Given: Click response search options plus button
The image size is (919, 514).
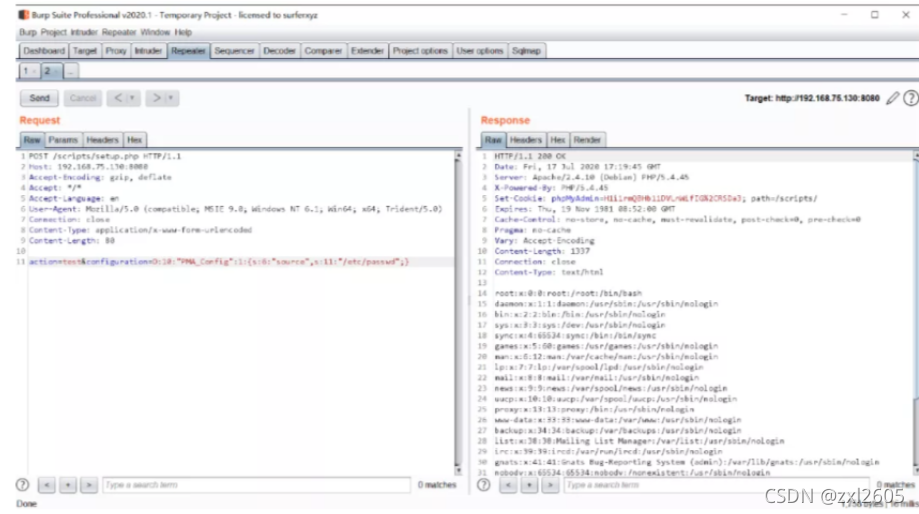Looking at the screenshot, I should click(x=529, y=485).
